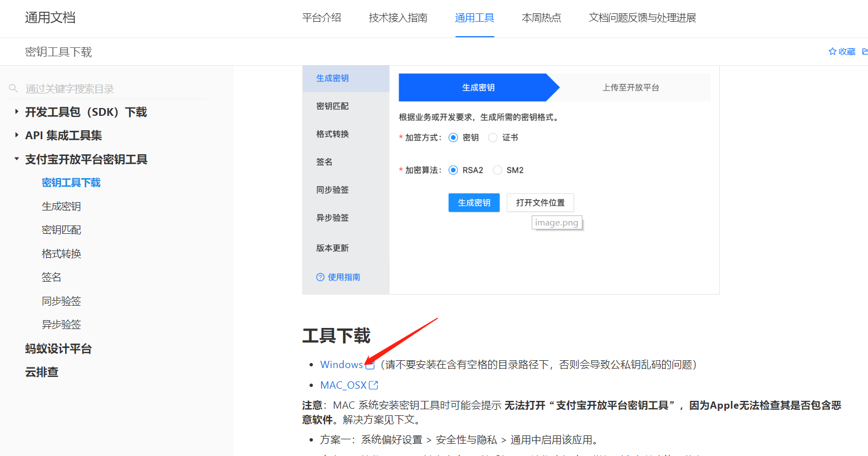
Task: Select 密钥匹配 in the sidebar tree
Action: coord(61,230)
